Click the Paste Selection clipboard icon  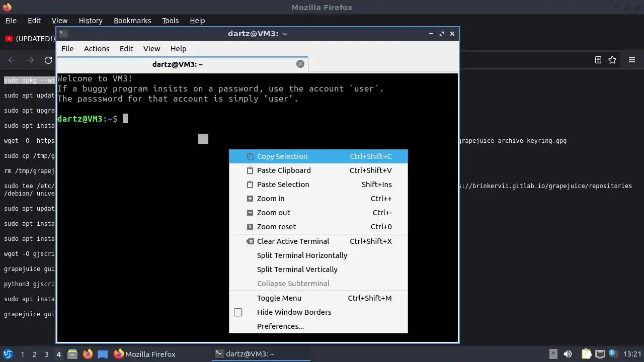[x=250, y=185]
